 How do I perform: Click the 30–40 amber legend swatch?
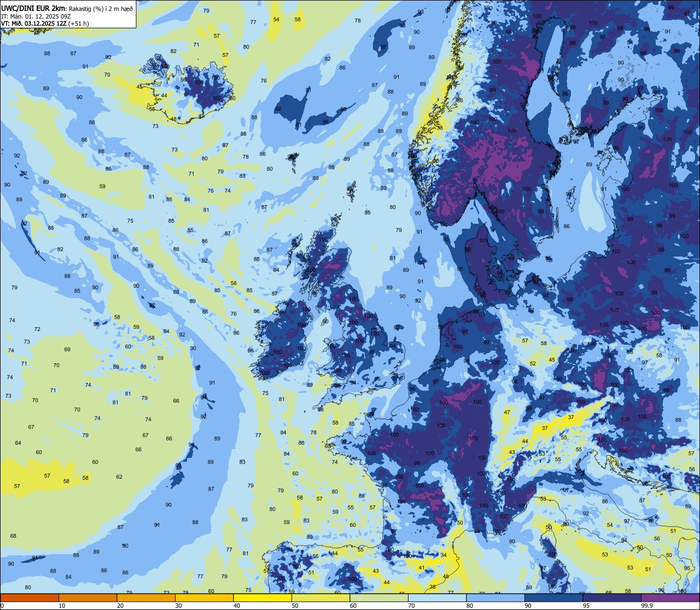click(x=204, y=598)
